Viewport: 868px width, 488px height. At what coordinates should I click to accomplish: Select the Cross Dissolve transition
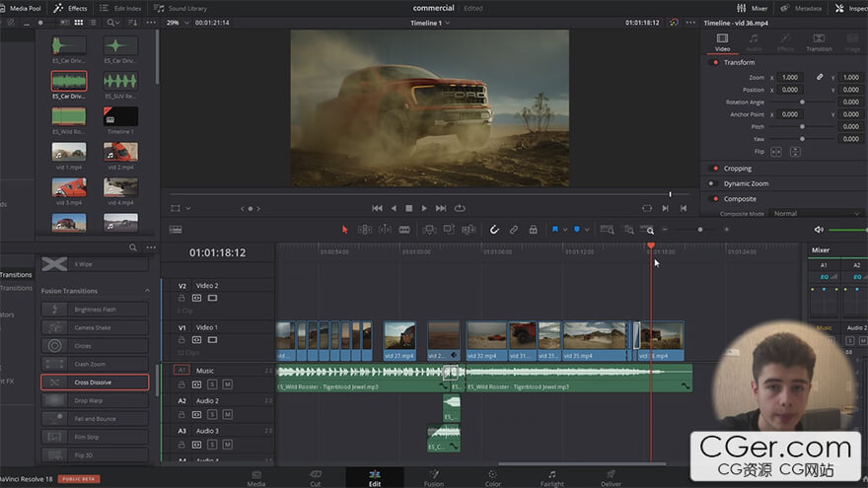[95, 383]
